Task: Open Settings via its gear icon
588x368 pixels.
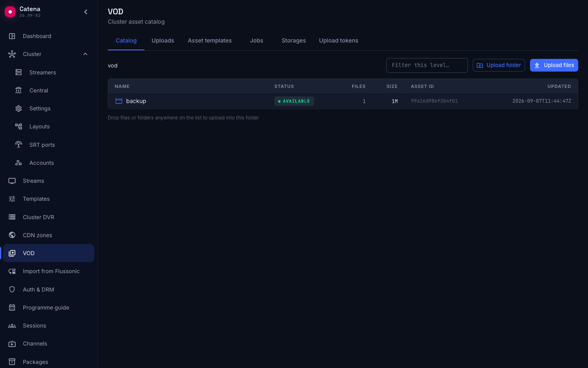Action: tap(19, 108)
